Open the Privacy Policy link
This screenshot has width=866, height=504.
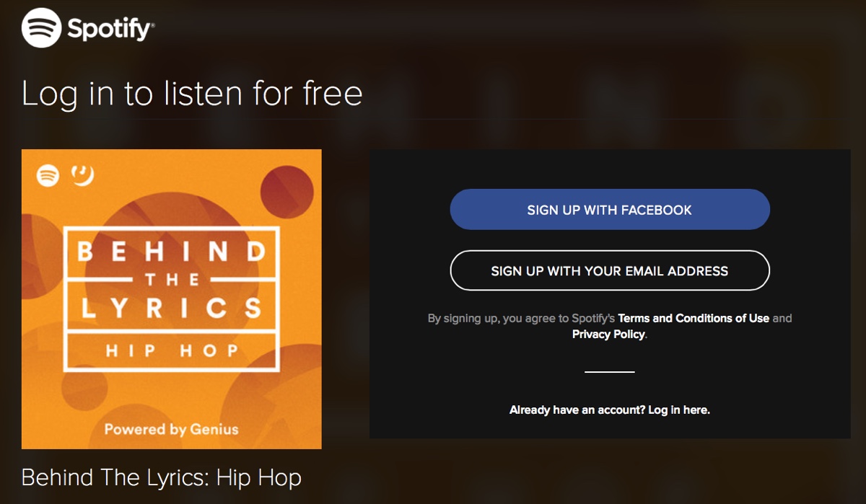click(608, 335)
